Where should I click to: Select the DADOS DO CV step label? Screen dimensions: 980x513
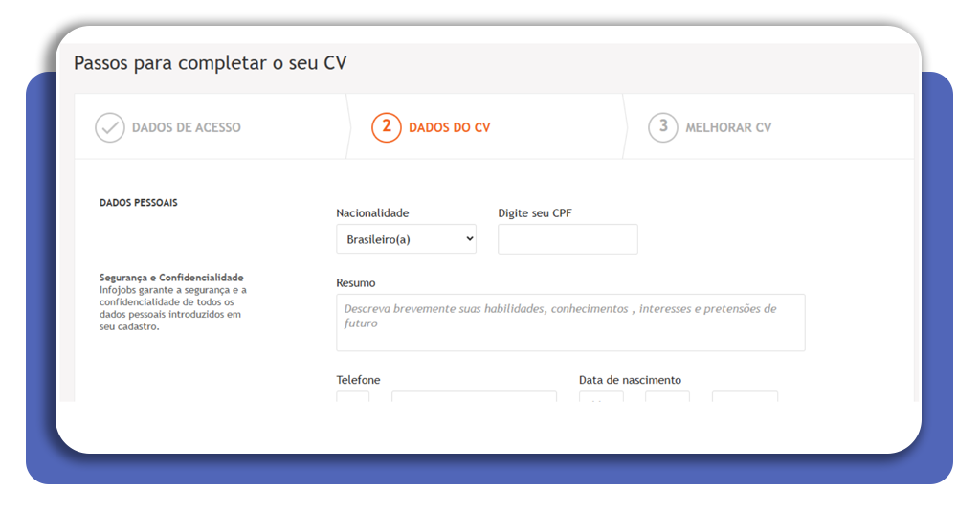point(449,127)
